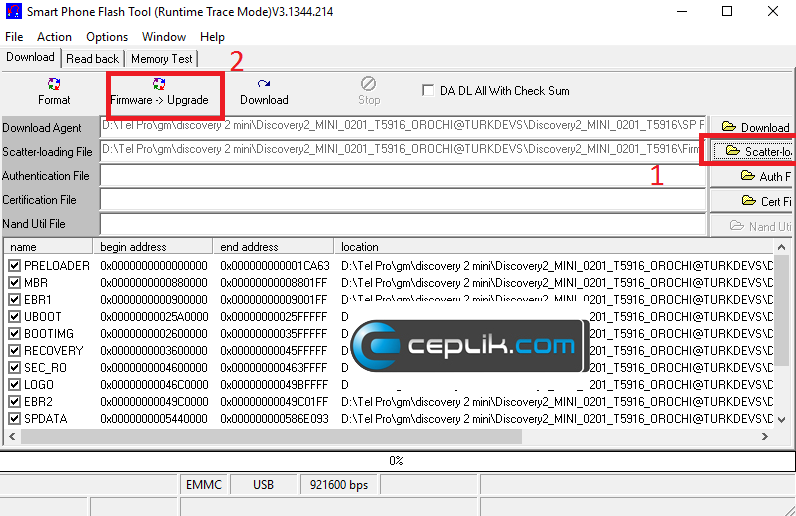Click the Download Agent path field
Viewport: 796px width, 516px height.
coord(403,126)
